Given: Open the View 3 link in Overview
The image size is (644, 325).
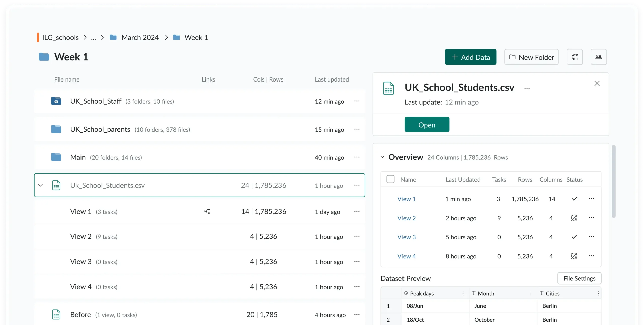Looking at the screenshot, I should click(406, 237).
